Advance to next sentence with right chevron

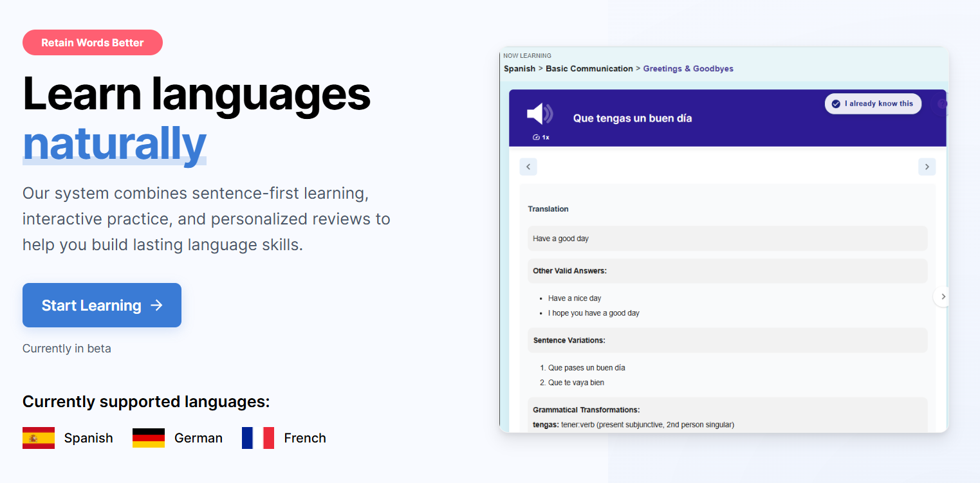tap(927, 167)
